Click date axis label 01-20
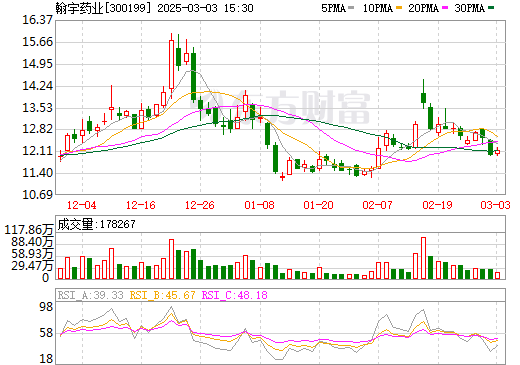Image resolution: width=520 pixels, height=365 pixels. 319,205
